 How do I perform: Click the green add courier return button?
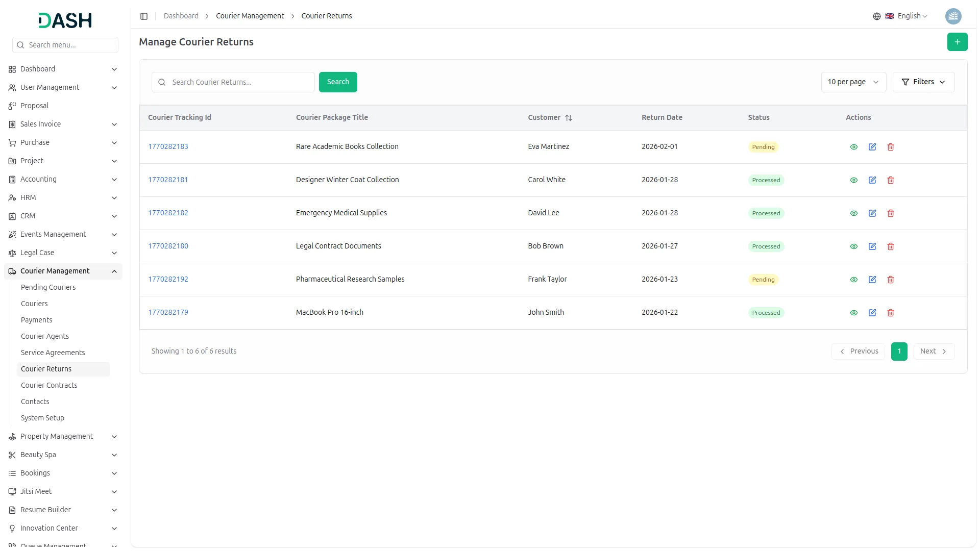pos(957,42)
